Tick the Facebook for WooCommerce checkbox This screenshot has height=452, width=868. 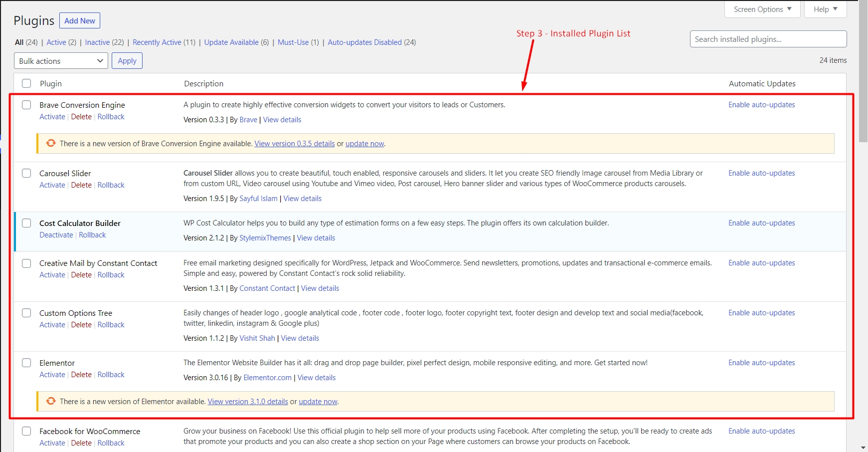pyautogui.click(x=26, y=431)
